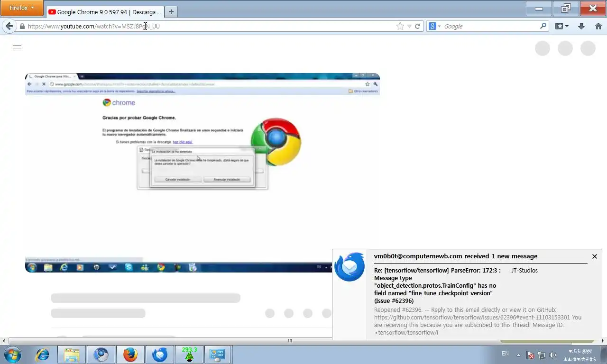Switch to the Firefox taskbar button

130,355
